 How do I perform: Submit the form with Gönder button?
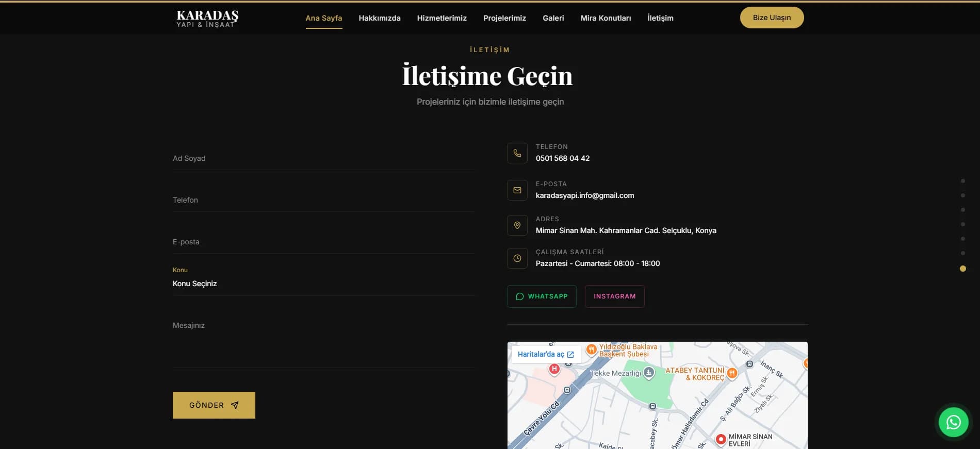tap(214, 405)
